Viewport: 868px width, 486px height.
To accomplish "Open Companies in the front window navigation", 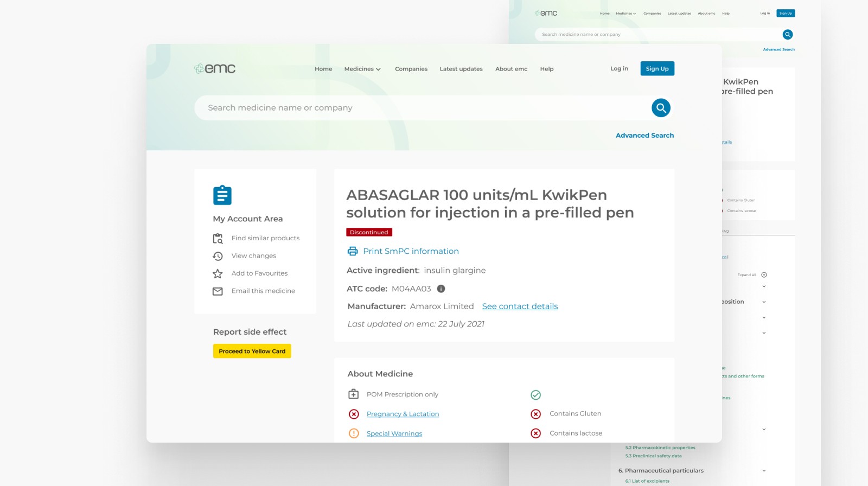I will tap(411, 69).
